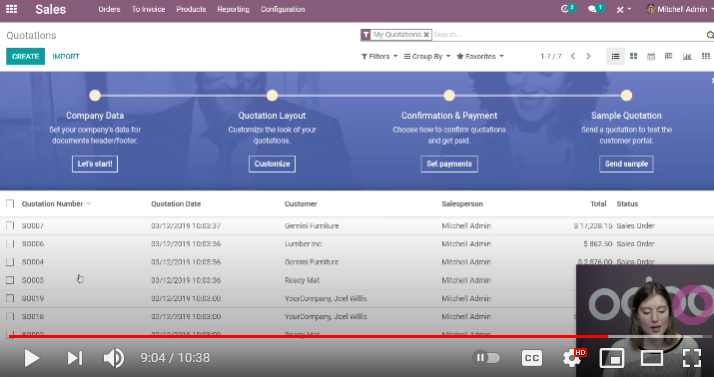Open the Orders menu

pyautogui.click(x=109, y=9)
